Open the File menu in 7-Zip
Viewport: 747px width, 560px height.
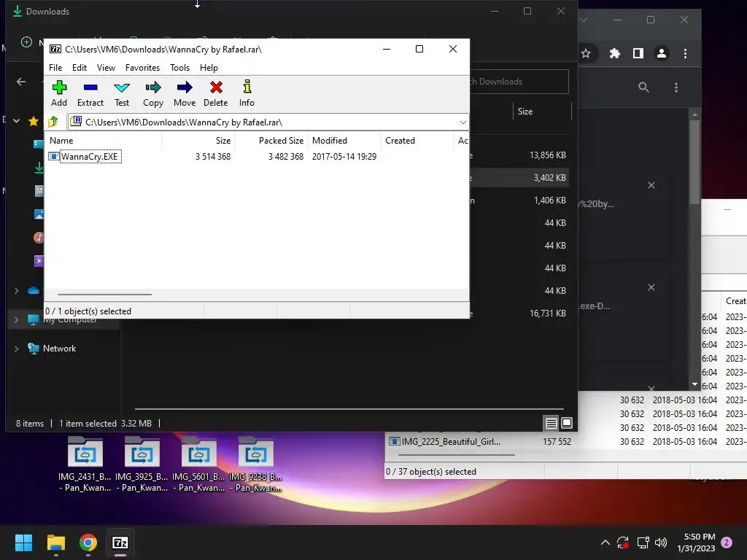pyautogui.click(x=55, y=68)
